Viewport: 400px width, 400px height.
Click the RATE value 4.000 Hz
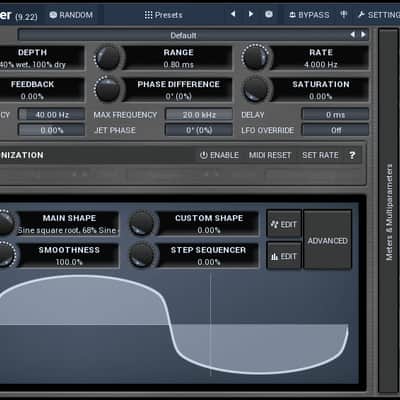tap(321, 65)
